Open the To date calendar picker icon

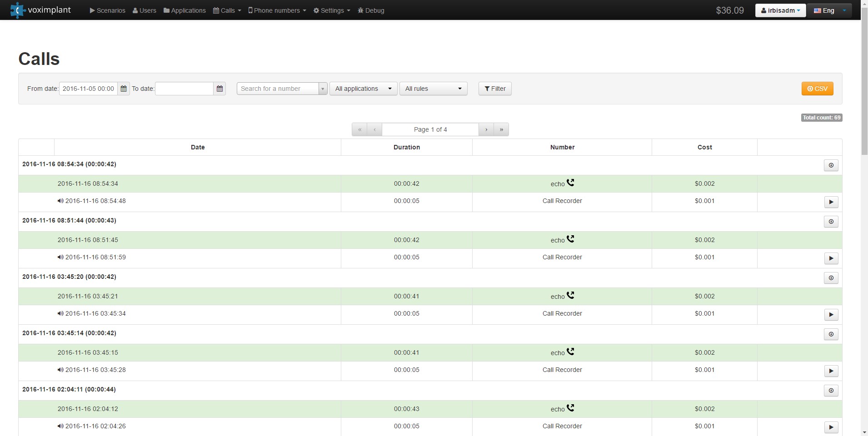[x=219, y=89]
